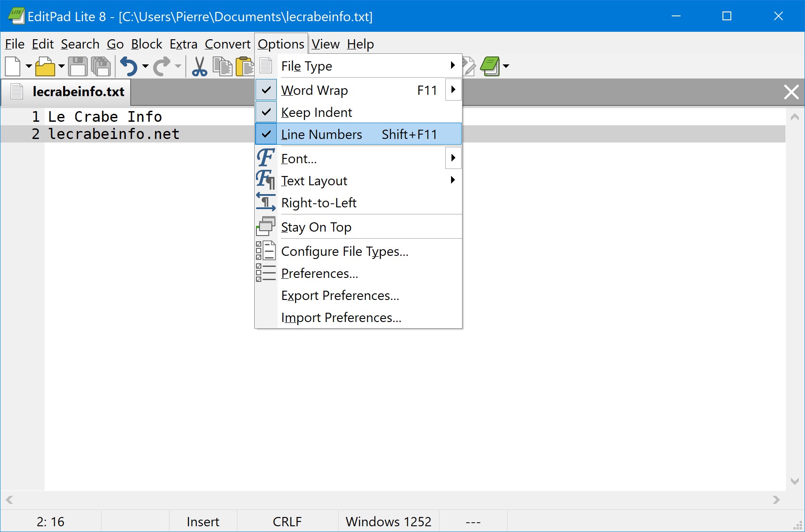Screen dimensions: 805x532
Task: Open the Redo history dropdown arrow
Action: [178, 67]
